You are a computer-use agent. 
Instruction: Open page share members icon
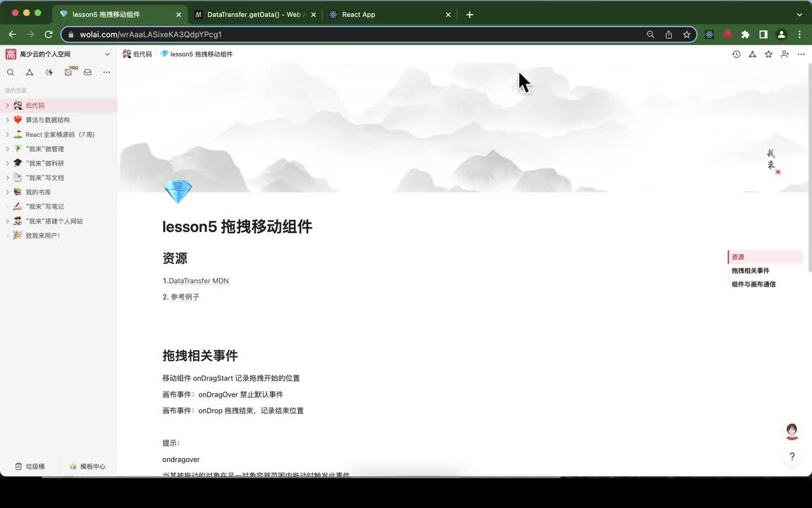click(785, 54)
